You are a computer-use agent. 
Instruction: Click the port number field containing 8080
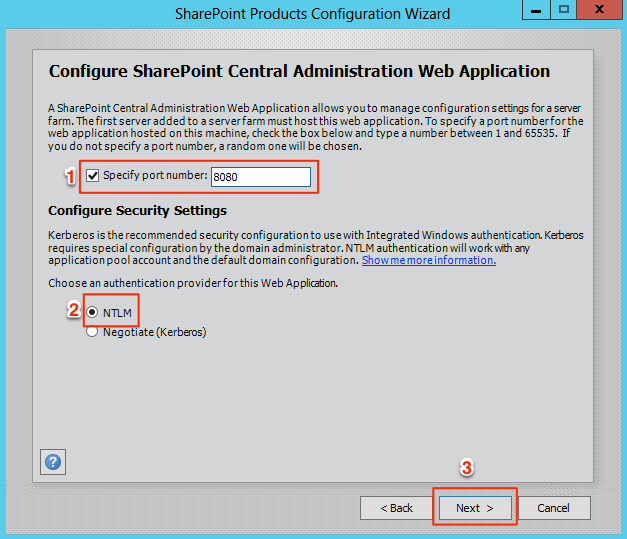click(x=261, y=177)
